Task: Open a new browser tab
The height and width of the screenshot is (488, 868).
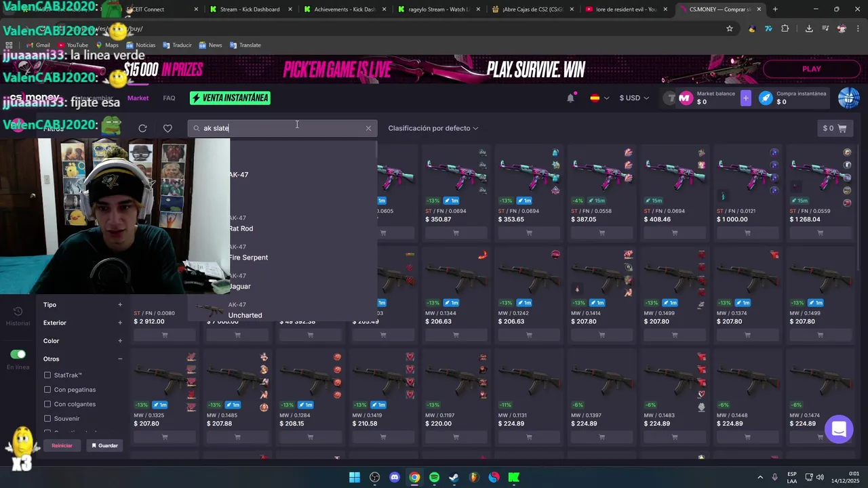Action: 775,9
